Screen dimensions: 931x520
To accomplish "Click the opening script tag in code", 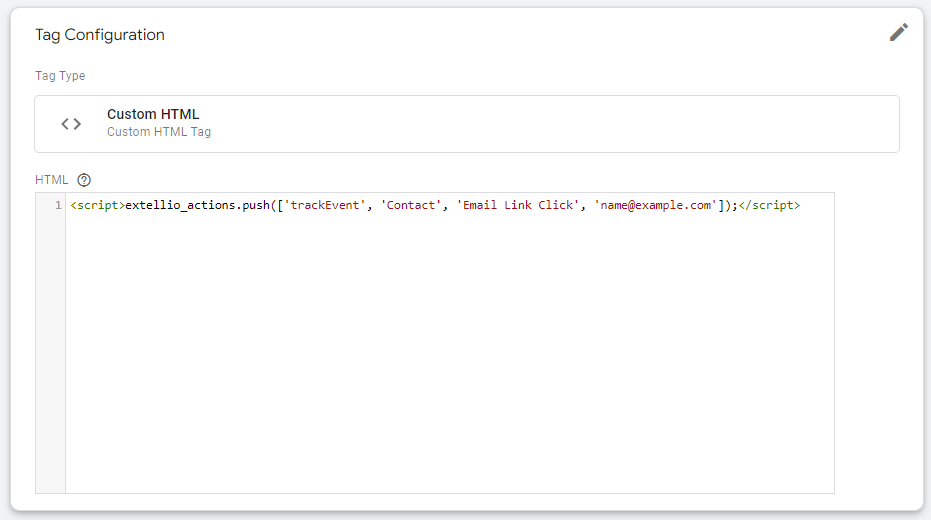I will tap(97, 205).
